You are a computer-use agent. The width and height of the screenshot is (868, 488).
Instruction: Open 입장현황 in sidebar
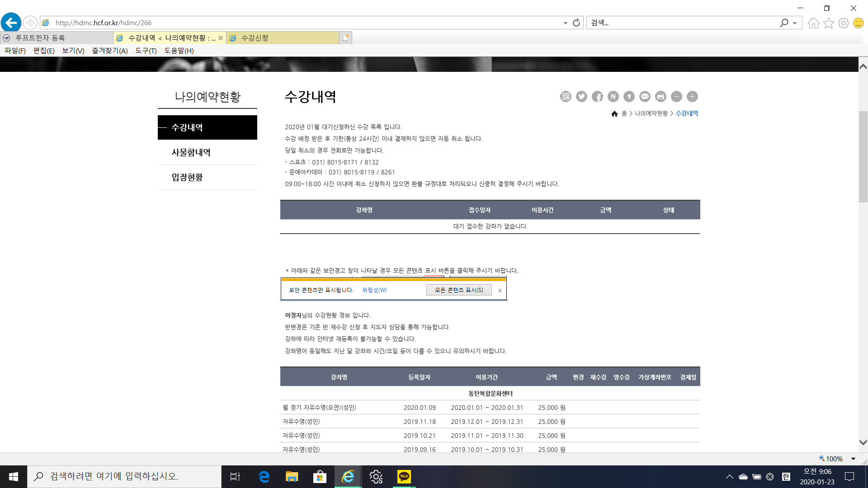click(187, 177)
